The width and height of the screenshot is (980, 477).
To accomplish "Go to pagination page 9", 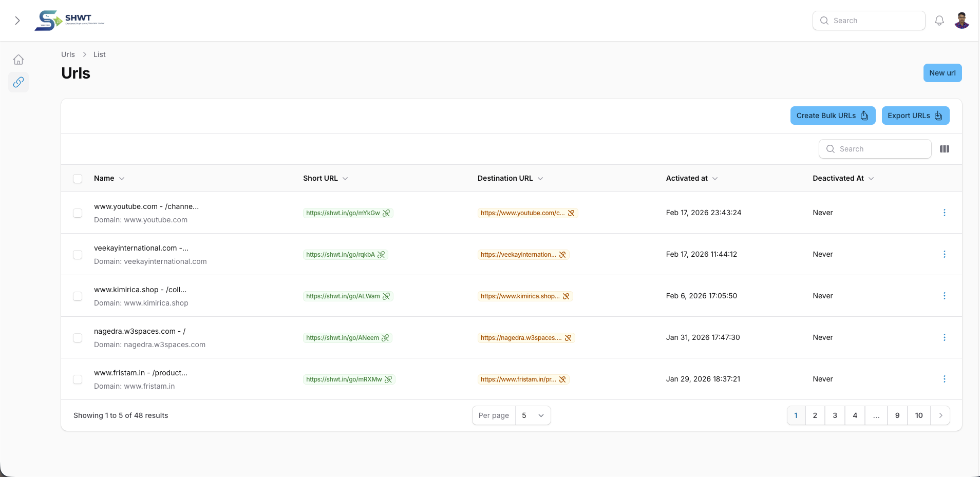I will click(897, 415).
